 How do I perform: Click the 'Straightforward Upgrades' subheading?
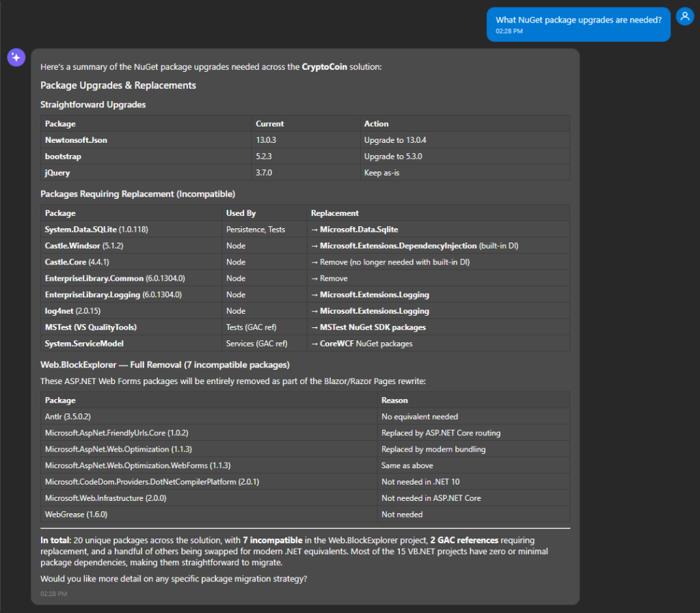click(x=93, y=105)
